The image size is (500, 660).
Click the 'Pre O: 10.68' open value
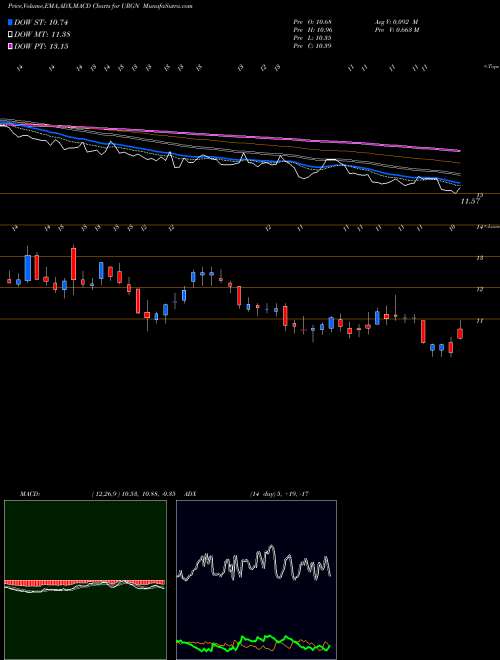click(313, 22)
